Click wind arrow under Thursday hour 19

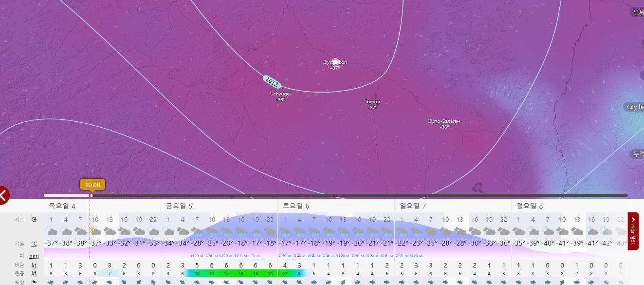[139, 282]
